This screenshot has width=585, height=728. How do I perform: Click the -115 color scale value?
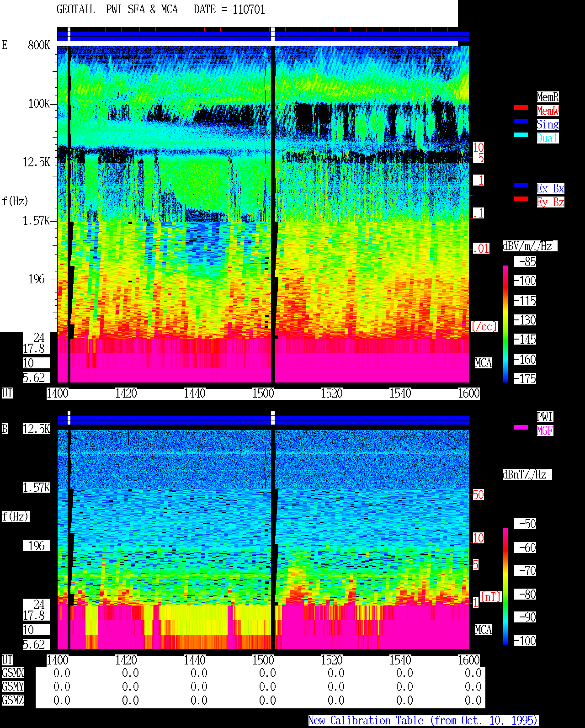coord(526,301)
